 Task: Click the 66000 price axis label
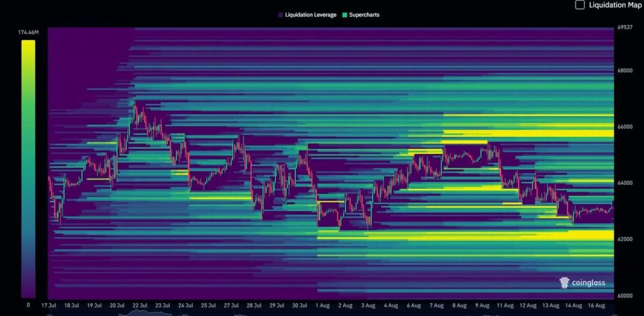coord(624,127)
